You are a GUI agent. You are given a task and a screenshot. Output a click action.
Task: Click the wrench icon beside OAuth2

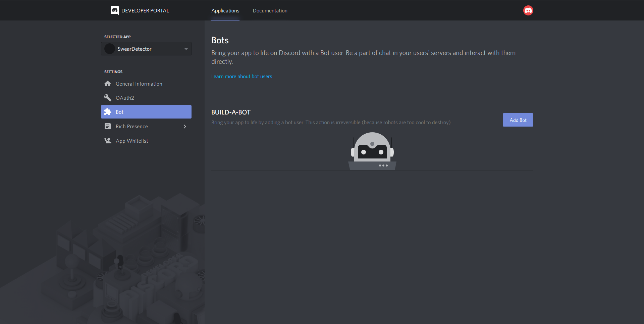point(108,98)
